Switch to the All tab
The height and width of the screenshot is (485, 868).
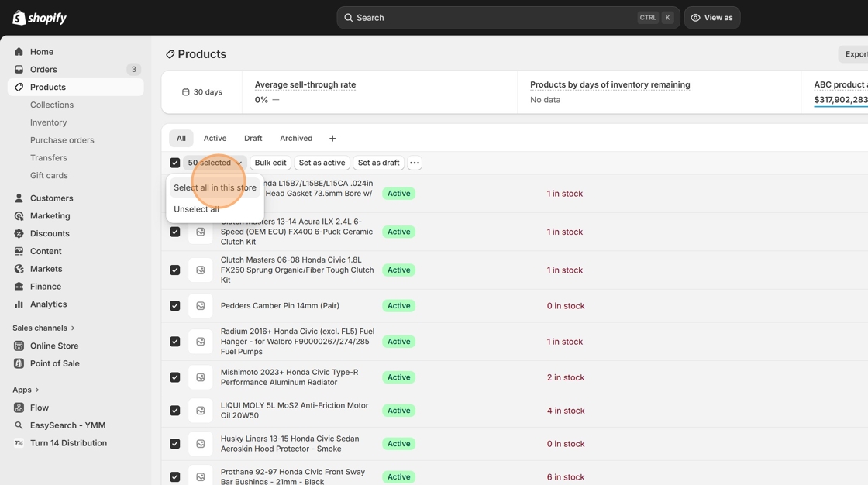point(181,139)
